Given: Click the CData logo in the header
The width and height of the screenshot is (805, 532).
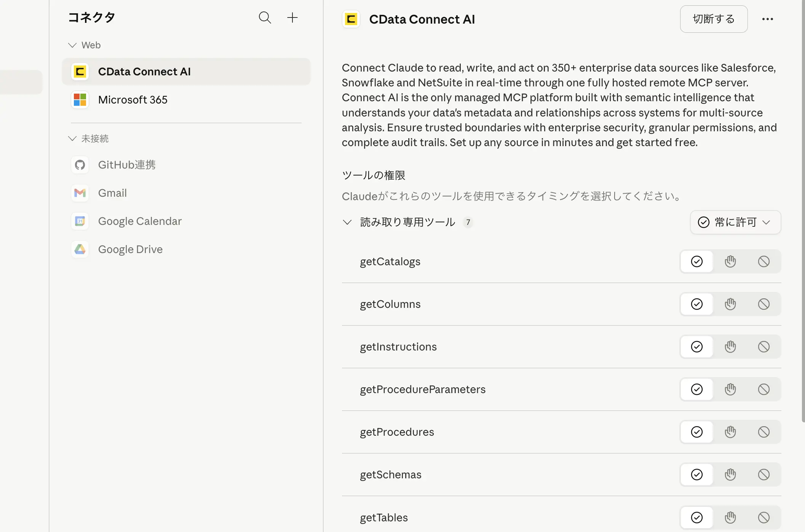Looking at the screenshot, I should (351, 19).
